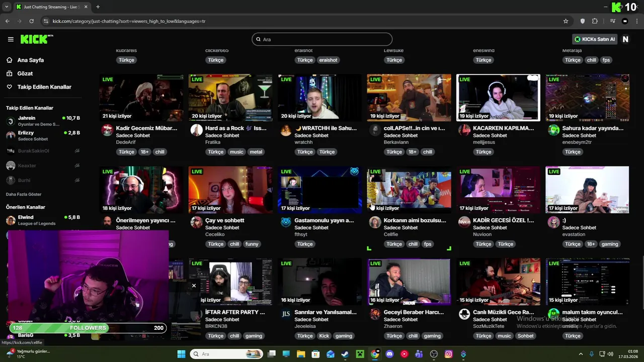644x362 pixels.
Task: Click the SozMuzikTete channel avatar
Action: click(464, 314)
